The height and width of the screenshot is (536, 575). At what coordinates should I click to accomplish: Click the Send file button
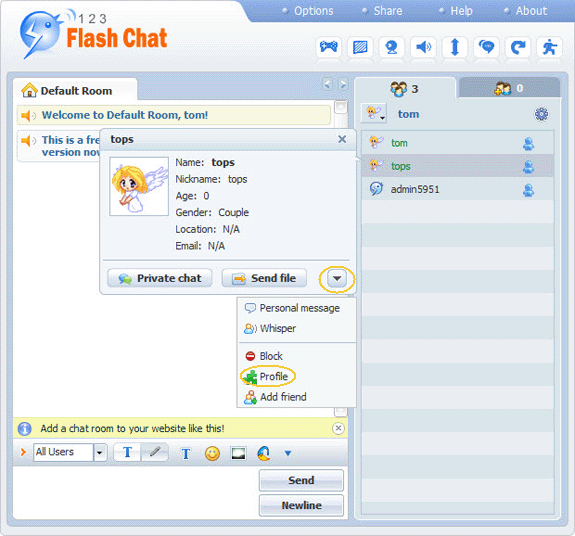(264, 278)
